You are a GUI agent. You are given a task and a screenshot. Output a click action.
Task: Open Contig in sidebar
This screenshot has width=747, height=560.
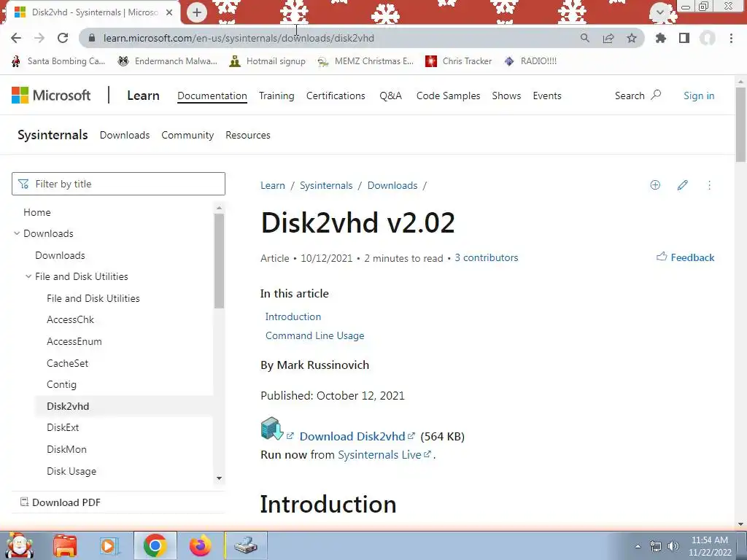click(x=61, y=385)
